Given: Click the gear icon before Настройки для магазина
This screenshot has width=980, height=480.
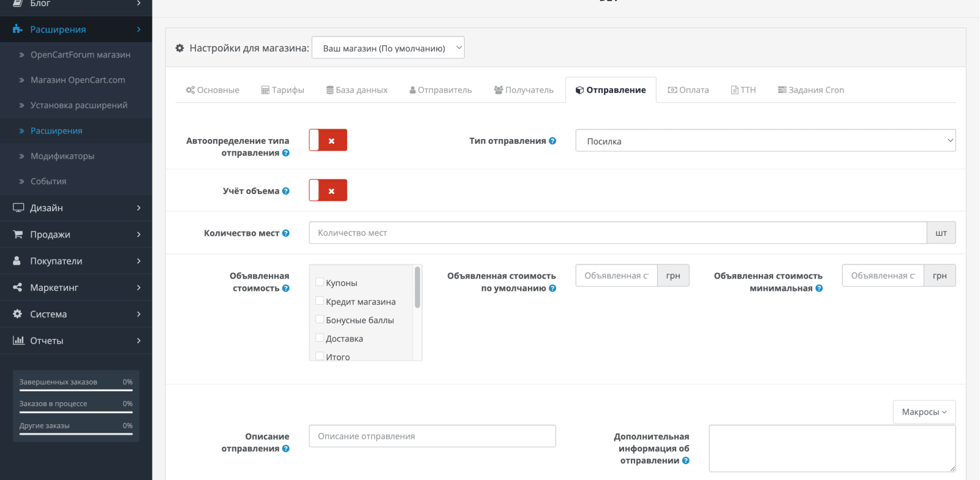Looking at the screenshot, I should pos(179,48).
